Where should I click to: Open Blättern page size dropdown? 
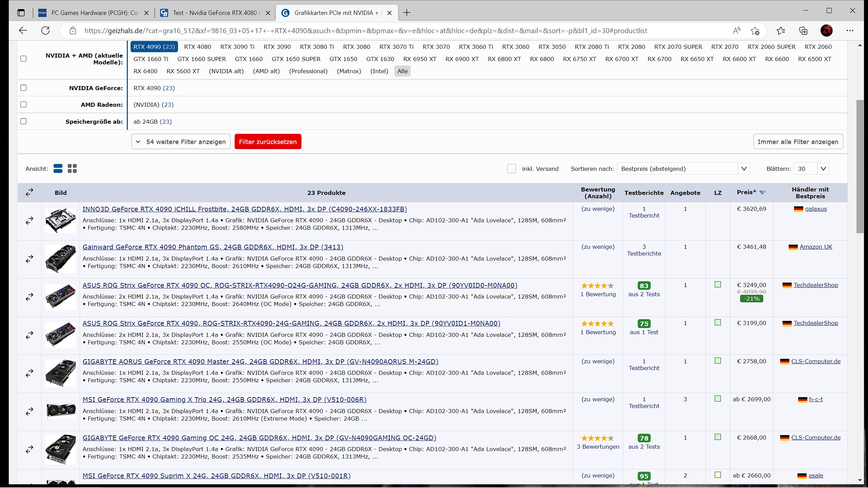click(811, 168)
